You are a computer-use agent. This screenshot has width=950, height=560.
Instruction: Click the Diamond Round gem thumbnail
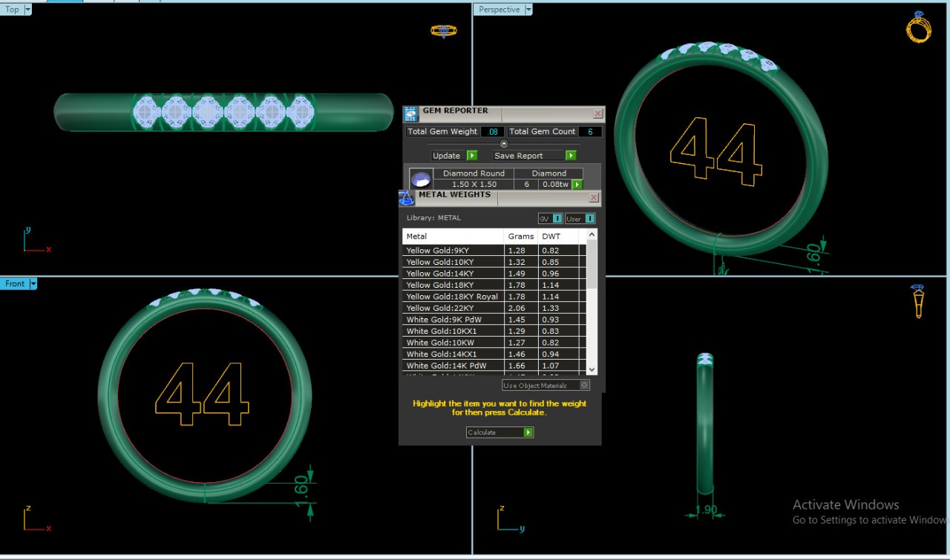421,179
